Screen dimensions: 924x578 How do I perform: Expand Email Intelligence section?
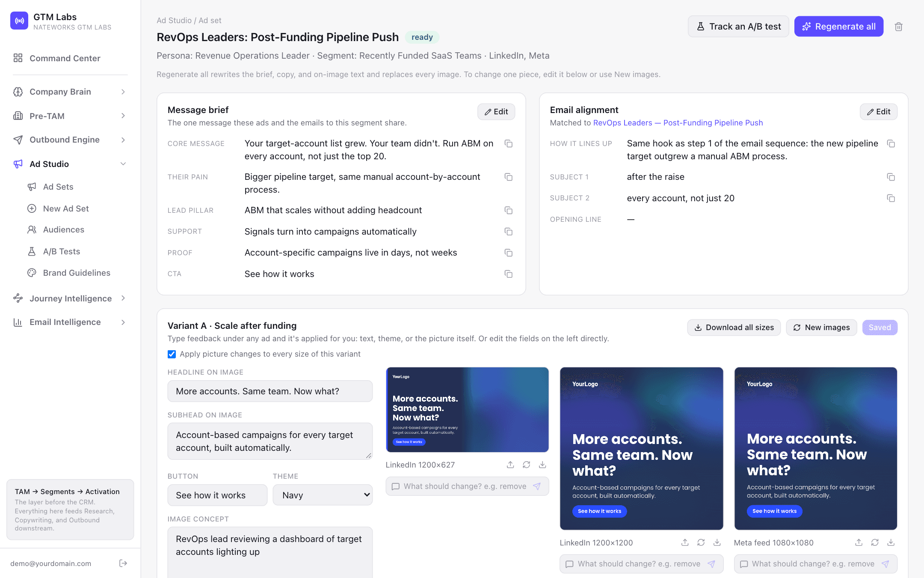(70, 322)
